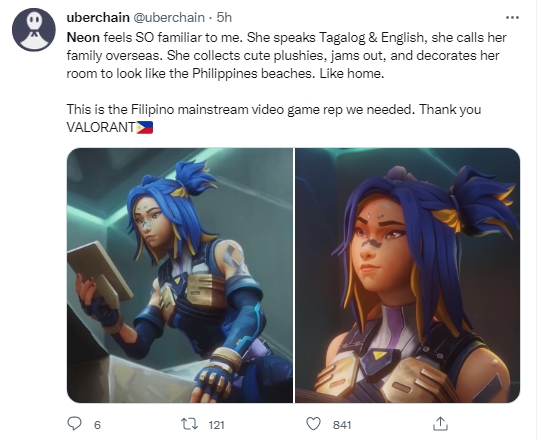Click the VALORANT text in tweet
The height and width of the screenshot is (441, 537).
click(x=101, y=127)
